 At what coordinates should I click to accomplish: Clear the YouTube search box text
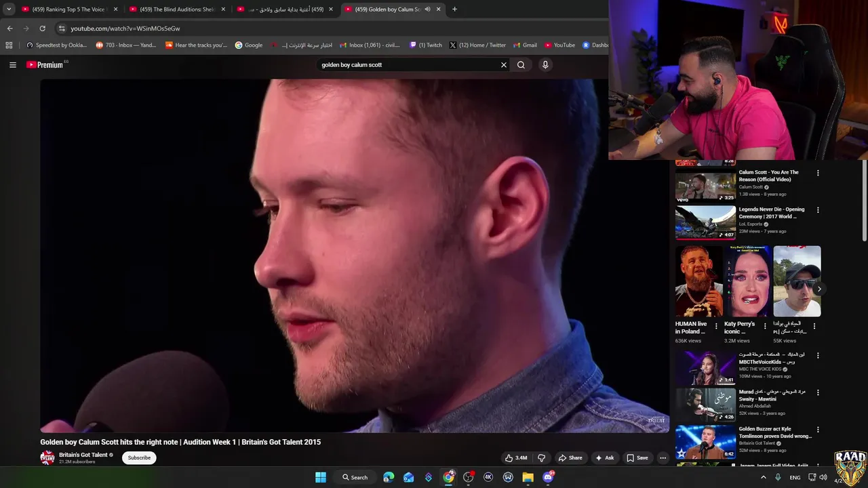pyautogui.click(x=504, y=65)
